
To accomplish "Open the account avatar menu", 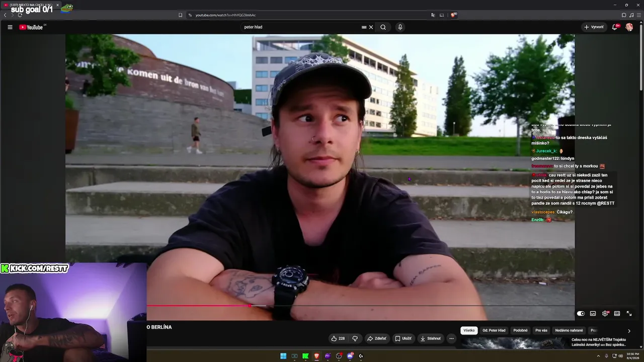I will coord(629,27).
